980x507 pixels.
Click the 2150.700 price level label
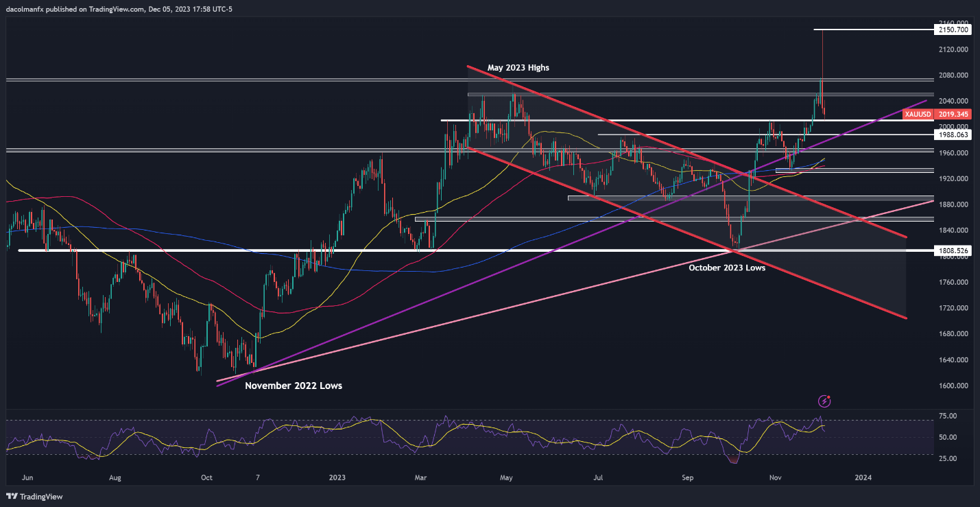pos(954,30)
